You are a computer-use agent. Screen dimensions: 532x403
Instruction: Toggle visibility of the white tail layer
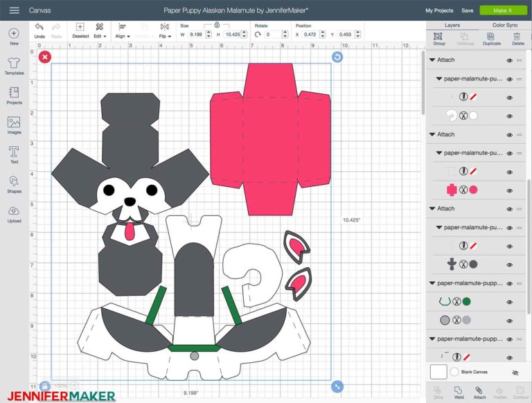click(x=509, y=116)
